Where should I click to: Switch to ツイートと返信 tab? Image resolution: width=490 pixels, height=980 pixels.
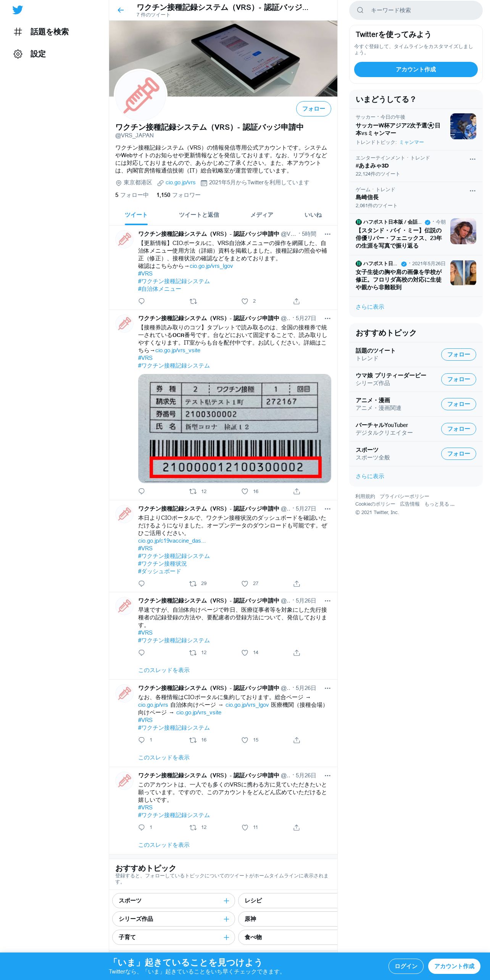coord(199,215)
